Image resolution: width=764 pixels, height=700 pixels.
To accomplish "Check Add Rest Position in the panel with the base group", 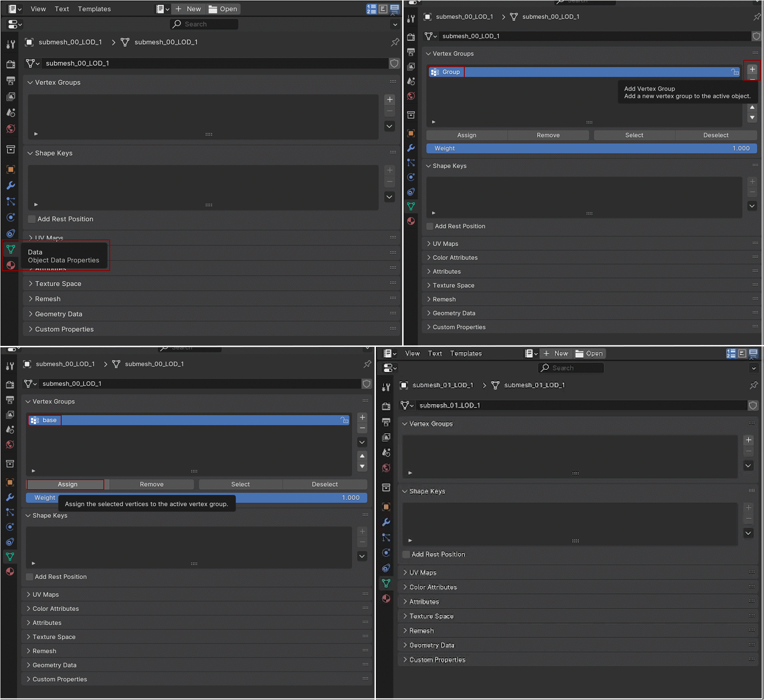I will tap(30, 577).
